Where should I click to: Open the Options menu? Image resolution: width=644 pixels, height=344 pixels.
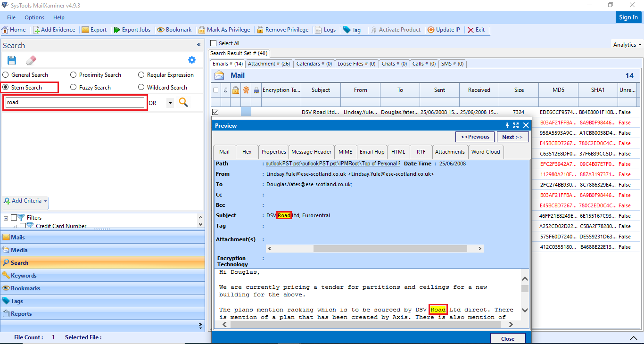tap(34, 17)
